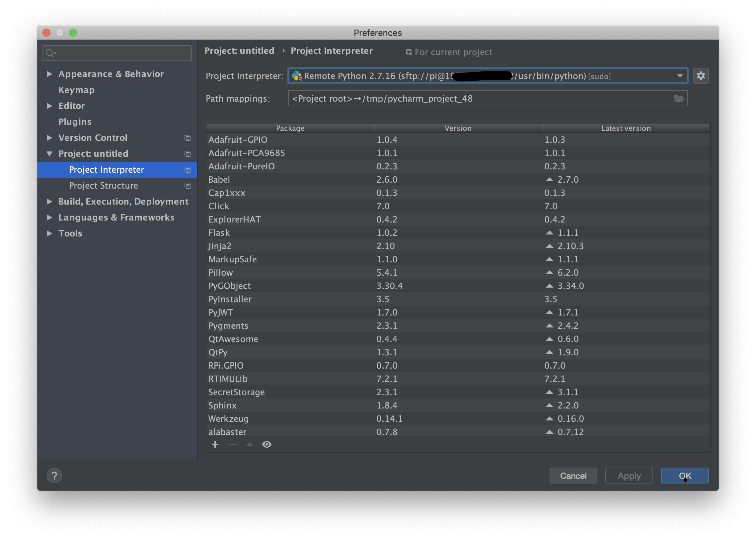Click project-level icon beside Project: untitled
Viewport: 756px width, 540px height.
point(188,154)
